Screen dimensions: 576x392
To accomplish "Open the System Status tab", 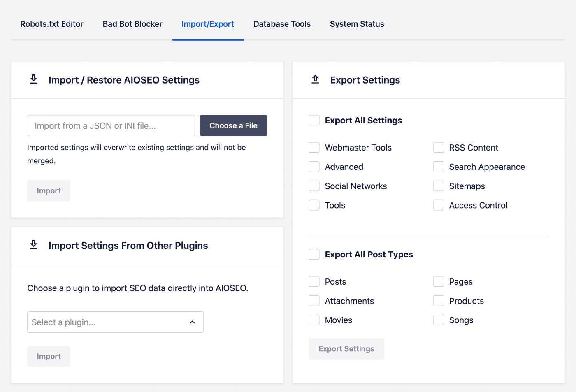I will 357,24.
